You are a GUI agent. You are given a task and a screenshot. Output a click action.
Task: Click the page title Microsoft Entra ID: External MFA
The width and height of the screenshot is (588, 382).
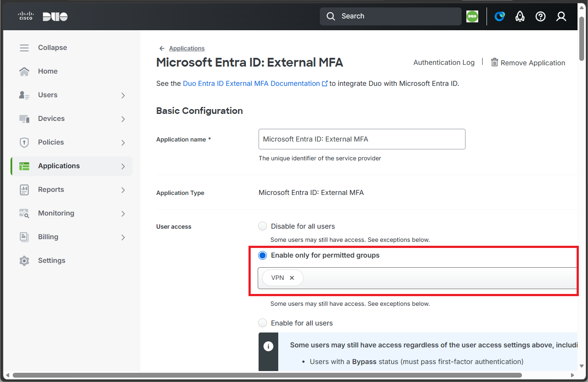point(250,63)
